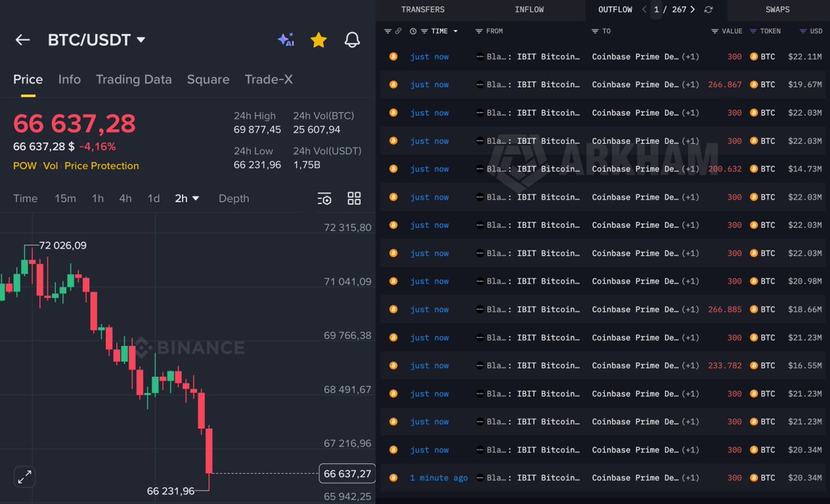Click the clock icon in the TIME header
This screenshot has width=830, height=504.
413,31
